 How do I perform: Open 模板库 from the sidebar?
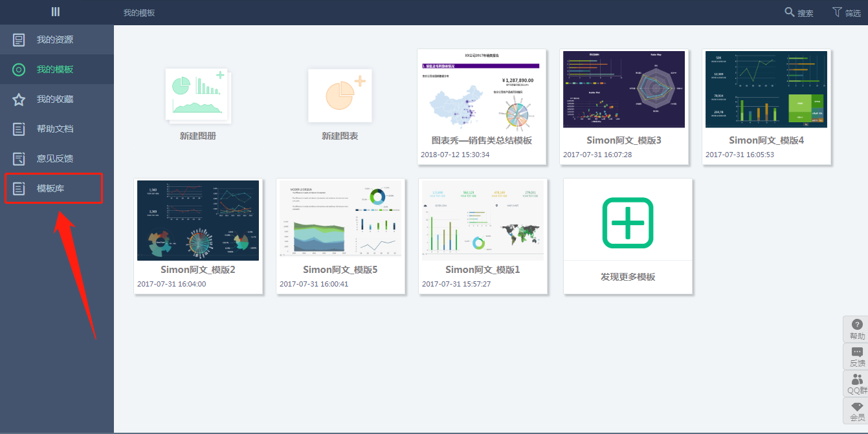[x=50, y=189]
